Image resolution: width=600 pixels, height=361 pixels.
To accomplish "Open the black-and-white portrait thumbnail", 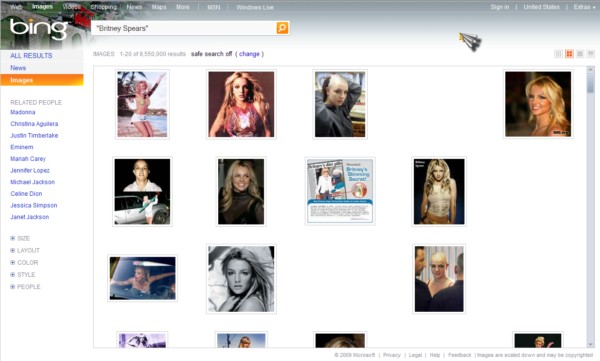I will pyautogui.click(x=241, y=279).
